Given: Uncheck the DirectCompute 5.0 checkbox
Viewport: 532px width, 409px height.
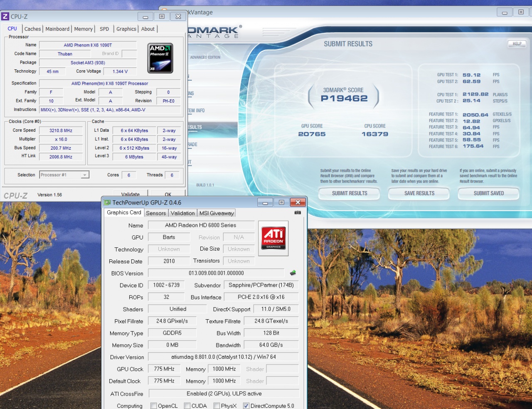Looking at the screenshot, I should 246,406.
